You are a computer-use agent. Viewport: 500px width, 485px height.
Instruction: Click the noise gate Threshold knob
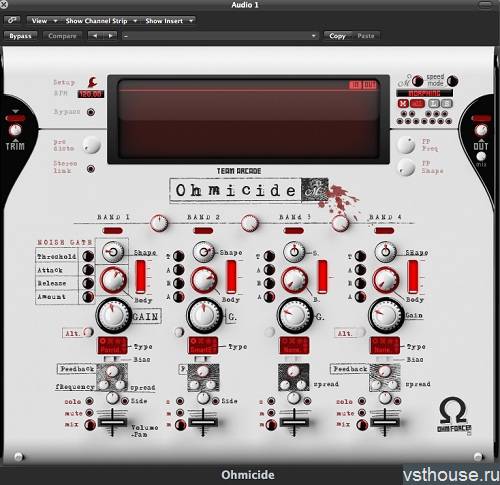88,256
